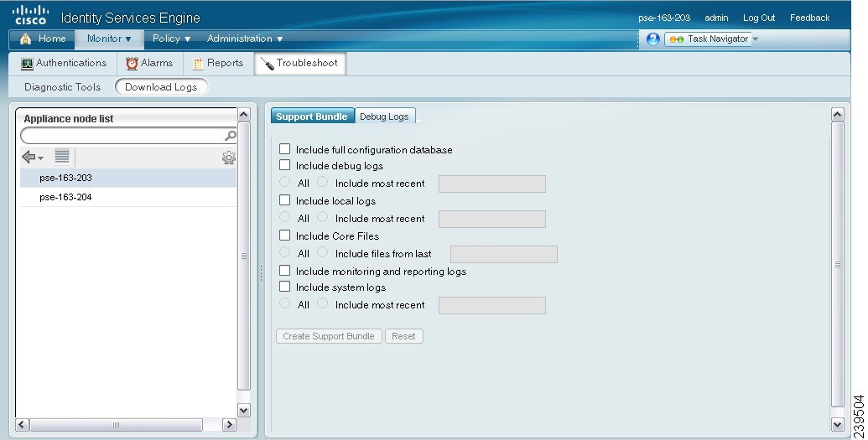Open node list settings gear

pyautogui.click(x=229, y=158)
